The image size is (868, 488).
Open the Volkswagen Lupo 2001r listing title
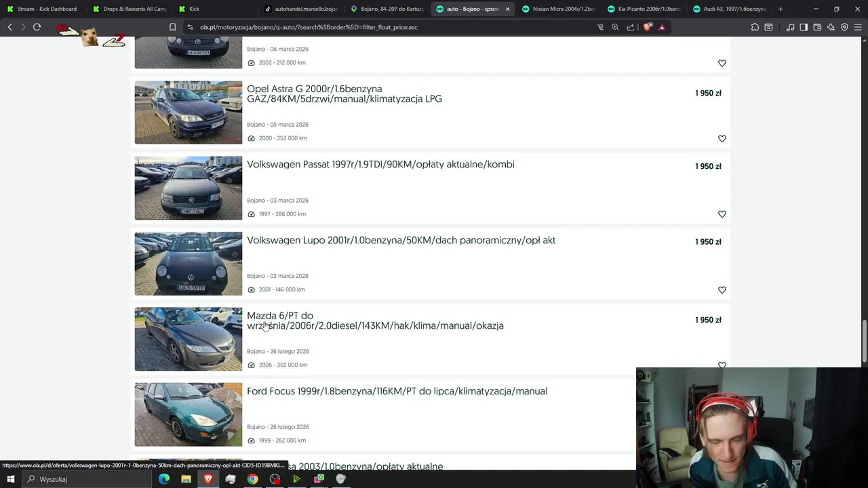click(x=401, y=241)
